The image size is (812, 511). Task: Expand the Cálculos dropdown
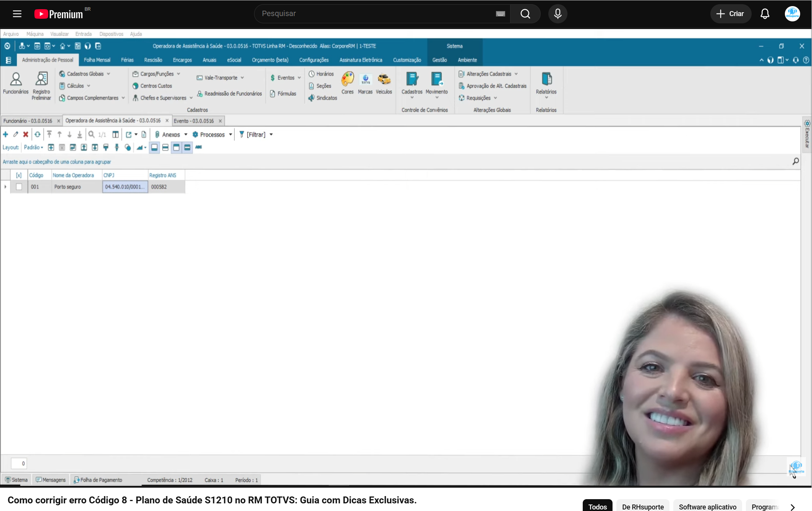tap(89, 86)
